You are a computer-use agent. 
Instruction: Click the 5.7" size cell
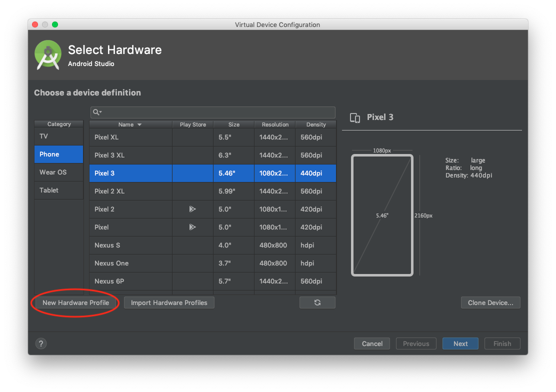[x=233, y=281]
